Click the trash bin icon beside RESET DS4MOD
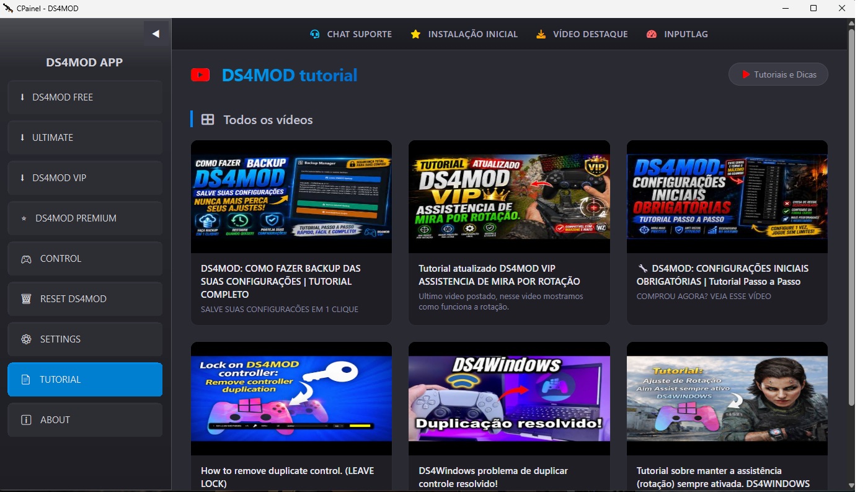 (26, 299)
